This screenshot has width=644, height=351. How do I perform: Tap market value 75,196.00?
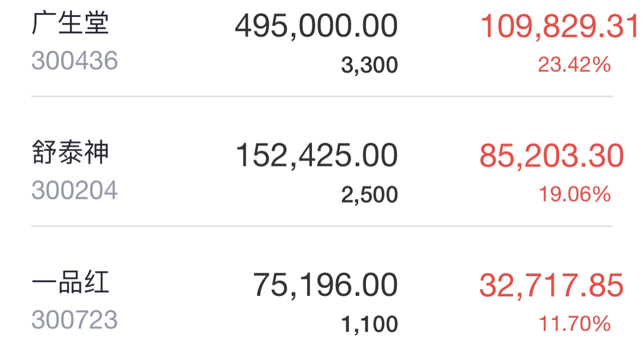[x=326, y=285]
